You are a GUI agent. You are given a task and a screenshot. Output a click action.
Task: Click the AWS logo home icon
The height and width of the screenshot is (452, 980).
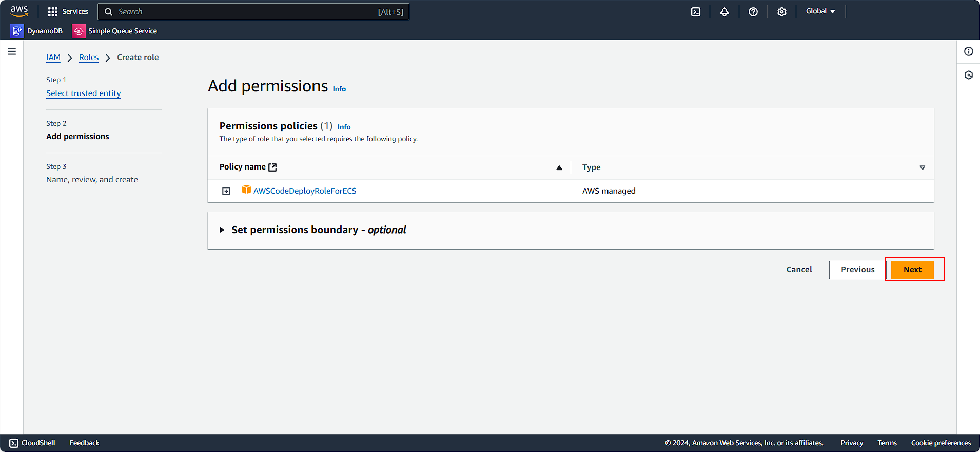pos(19,11)
